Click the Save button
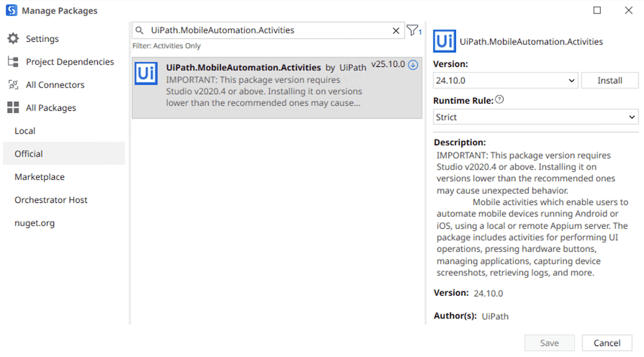The image size is (644, 357). 549,343
